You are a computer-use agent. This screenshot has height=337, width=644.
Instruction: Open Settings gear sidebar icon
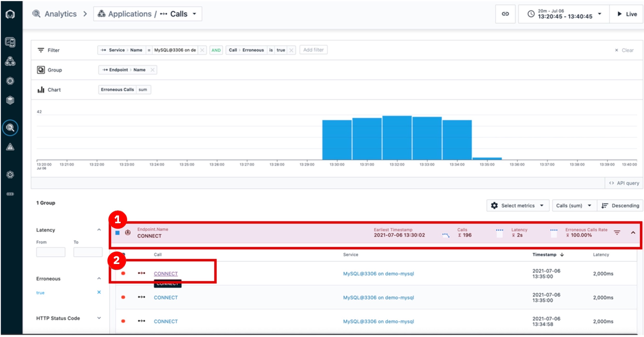pos(10,175)
